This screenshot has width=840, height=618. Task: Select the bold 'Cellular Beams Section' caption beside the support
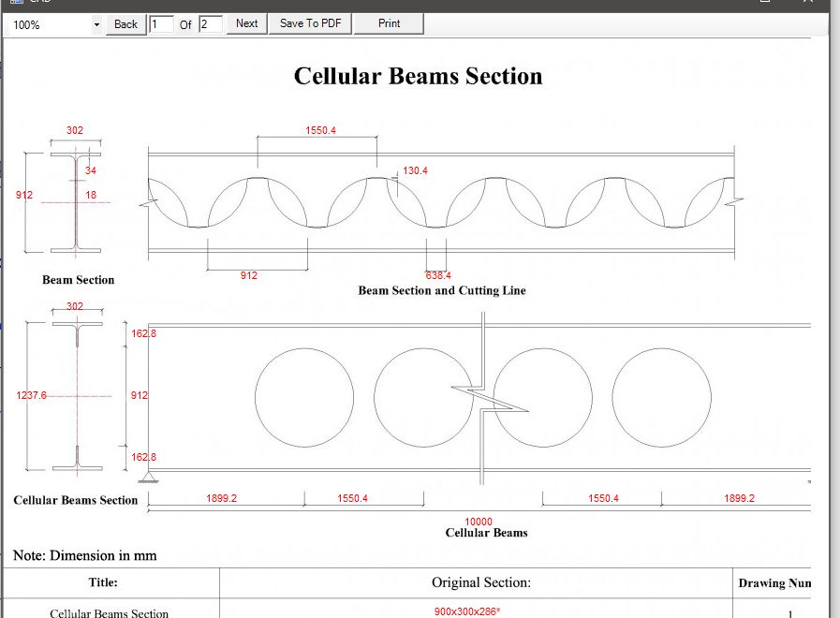(x=76, y=500)
